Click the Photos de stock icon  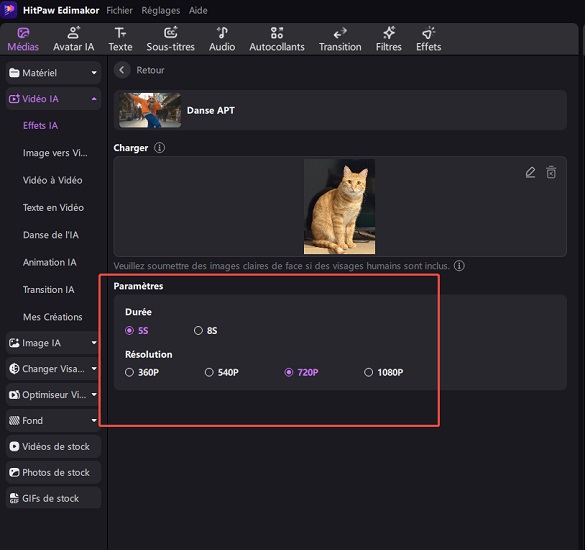coord(14,472)
